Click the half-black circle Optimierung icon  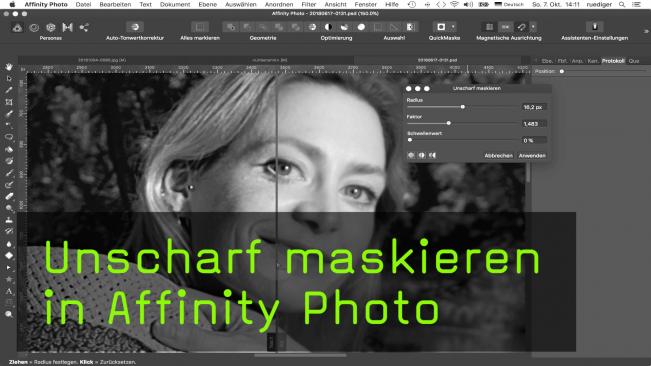tap(328, 27)
